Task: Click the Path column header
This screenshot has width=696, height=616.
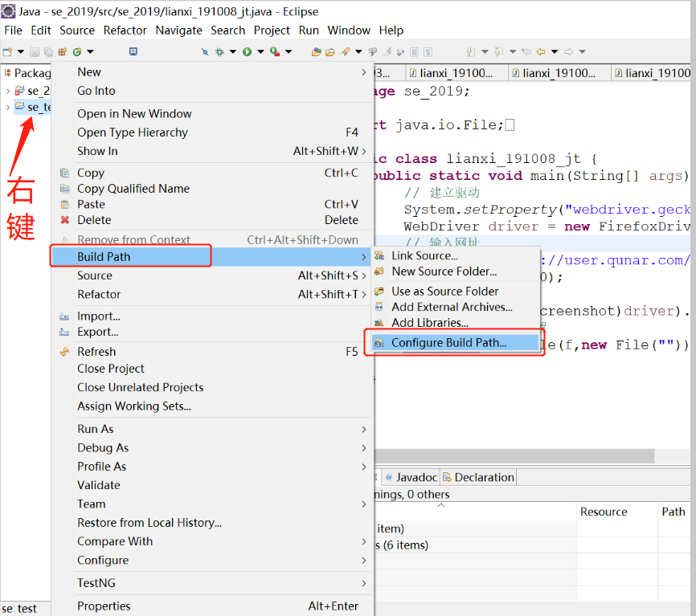Action: (x=673, y=512)
